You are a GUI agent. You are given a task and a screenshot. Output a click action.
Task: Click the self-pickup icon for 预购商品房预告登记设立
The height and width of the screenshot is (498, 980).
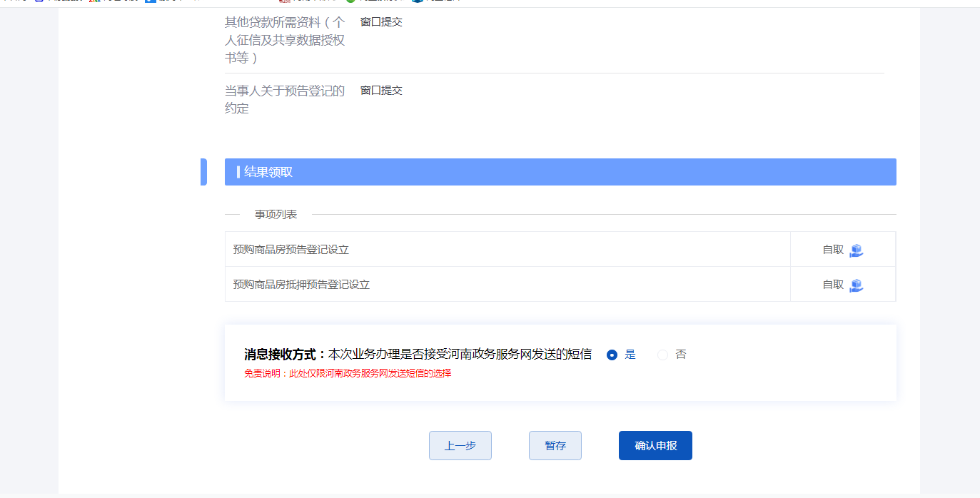coord(857,250)
